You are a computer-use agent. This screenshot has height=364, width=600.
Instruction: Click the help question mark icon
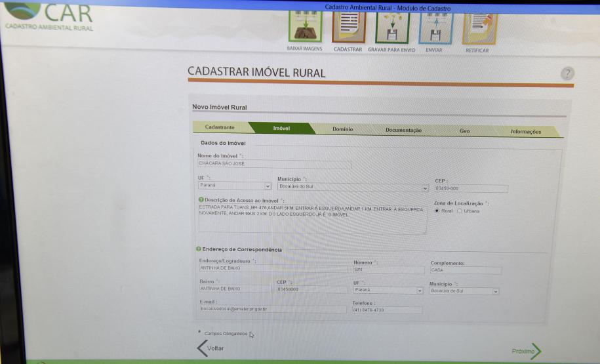(x=567, y=73)
